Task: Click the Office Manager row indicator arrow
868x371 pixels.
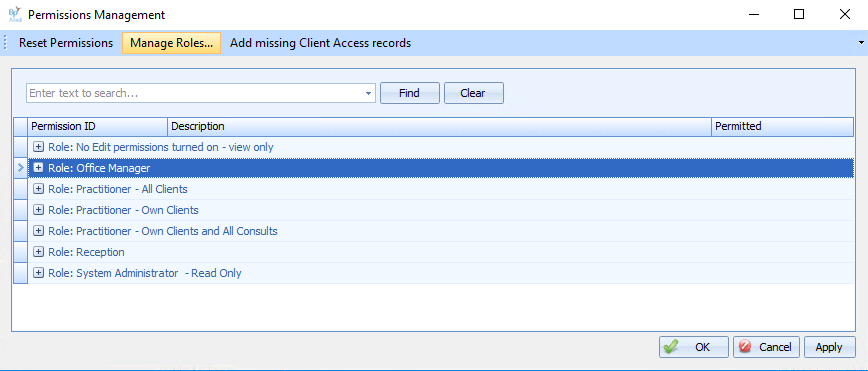Action: [x=21, y=168]
